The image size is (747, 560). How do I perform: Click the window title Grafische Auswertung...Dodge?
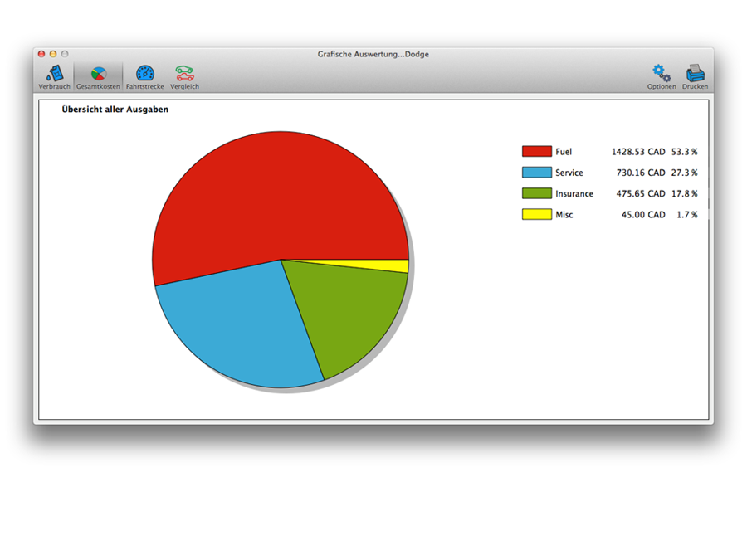click(x=373, y=54)
